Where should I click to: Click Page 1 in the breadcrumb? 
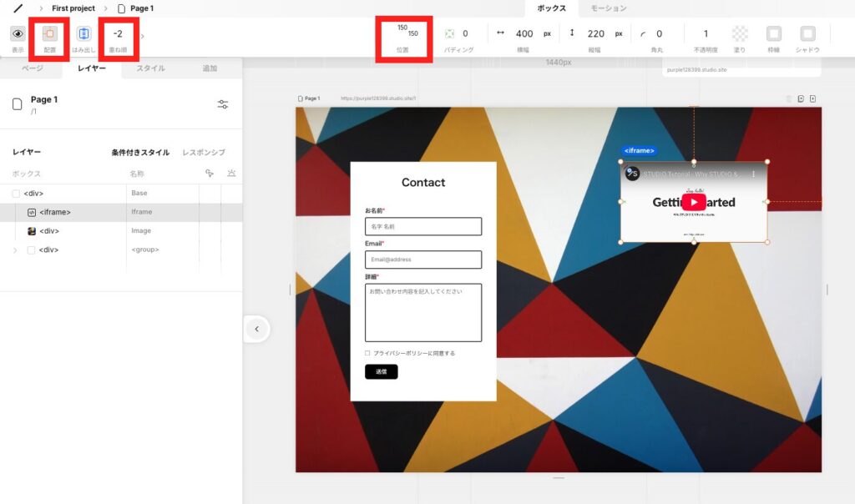pyautogui.click(x=142, y=8)
